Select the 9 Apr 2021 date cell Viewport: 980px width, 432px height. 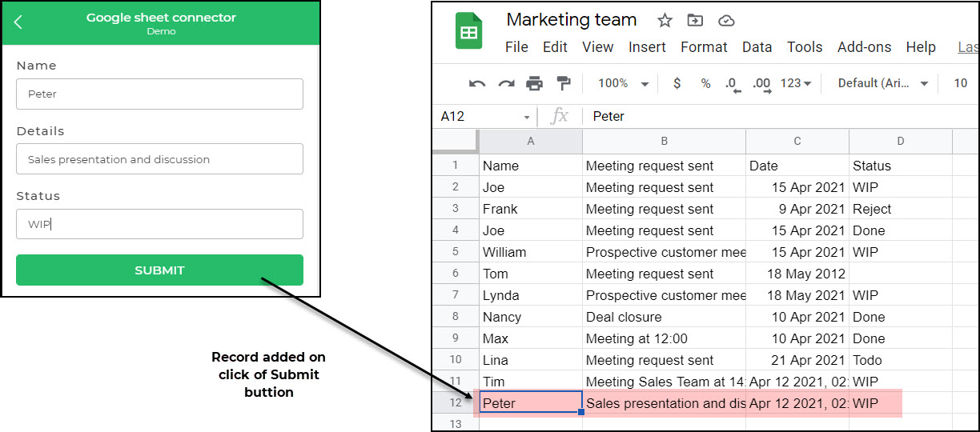(x=797, y=209)
